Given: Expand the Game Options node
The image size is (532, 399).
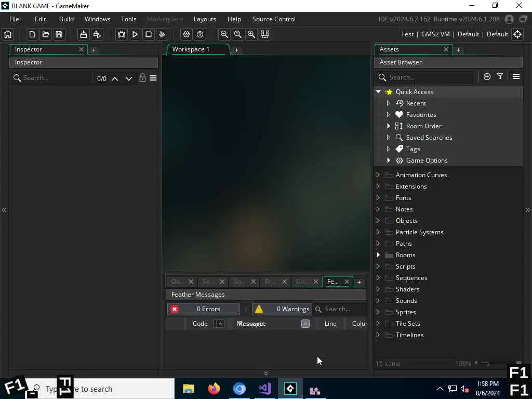Looking at the screenshot, I should click(x=389, y=160).
